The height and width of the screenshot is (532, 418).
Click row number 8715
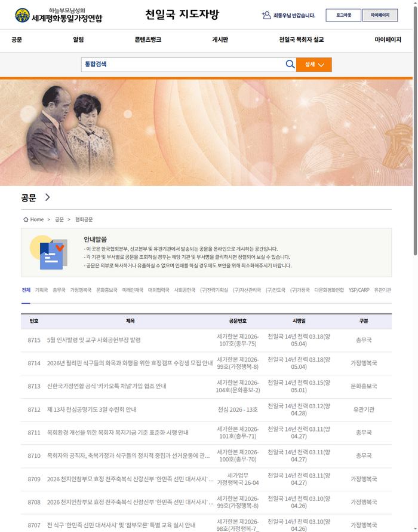[34, 340]
